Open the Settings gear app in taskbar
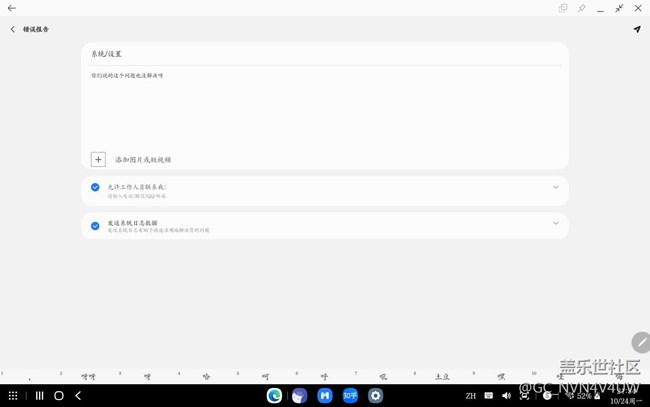 coord(375,396)
